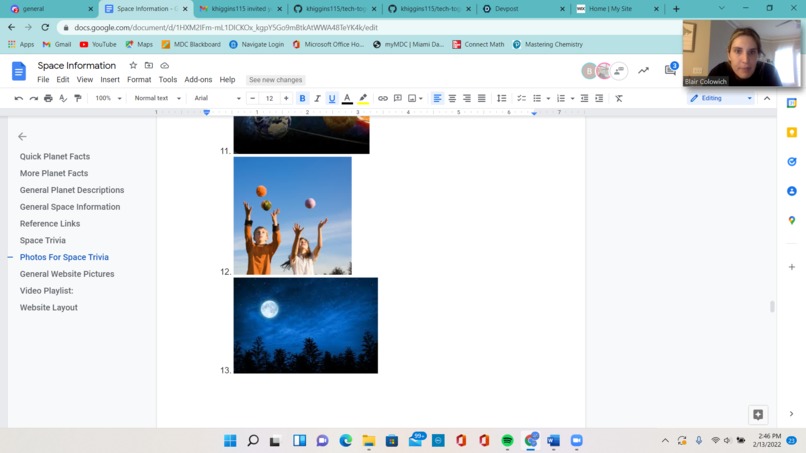Image resolution: width=806 pixels, height=453 pixels.
Task: Open the Arial font dropdown
Action: tap(217, 98)
